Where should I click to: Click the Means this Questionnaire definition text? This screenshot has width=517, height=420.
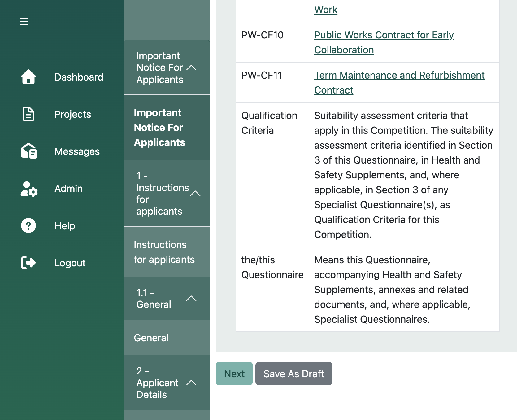392,290
